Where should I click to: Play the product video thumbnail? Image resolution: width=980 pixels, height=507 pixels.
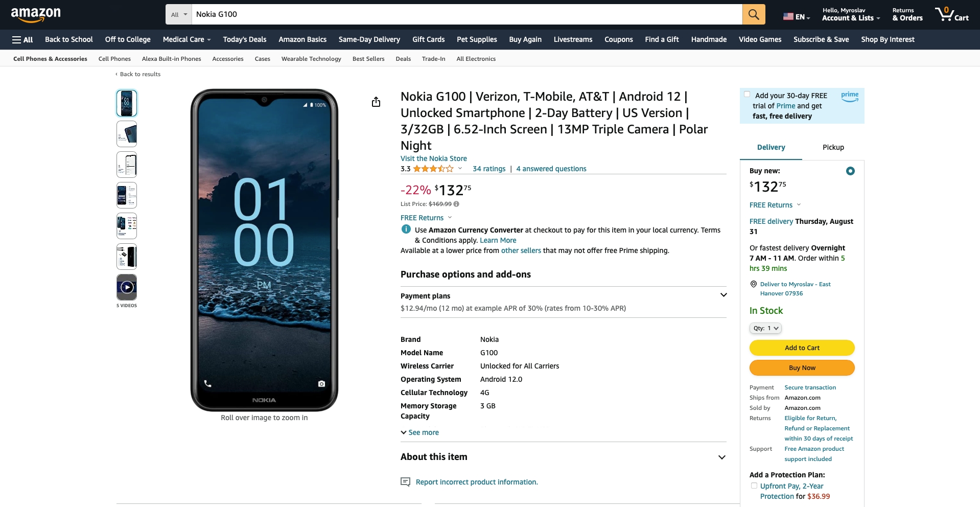[127, 287]
